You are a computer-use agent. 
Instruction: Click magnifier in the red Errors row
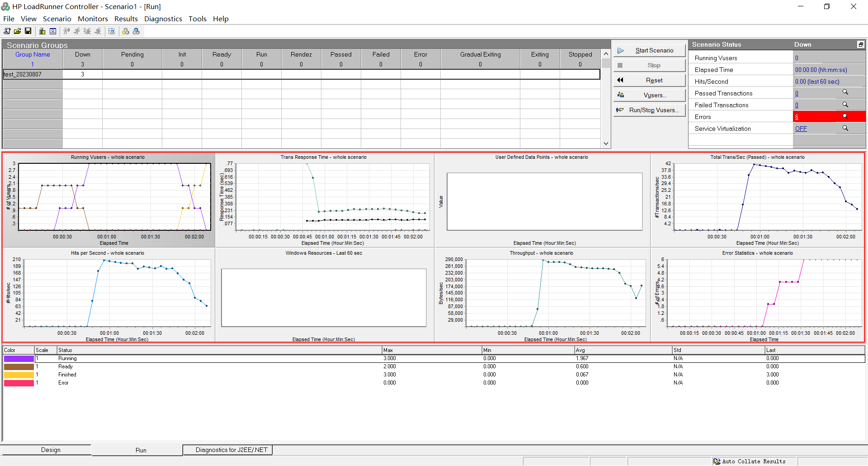845,116
